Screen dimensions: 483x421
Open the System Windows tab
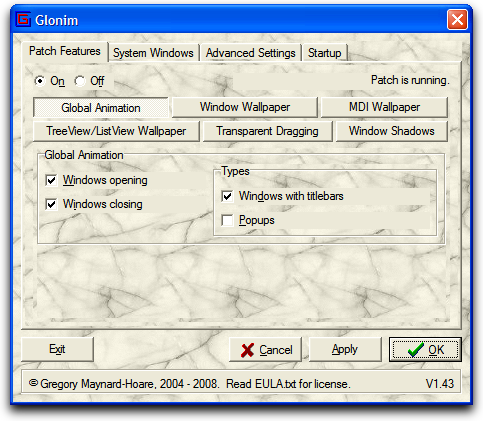tap(153, 53)
